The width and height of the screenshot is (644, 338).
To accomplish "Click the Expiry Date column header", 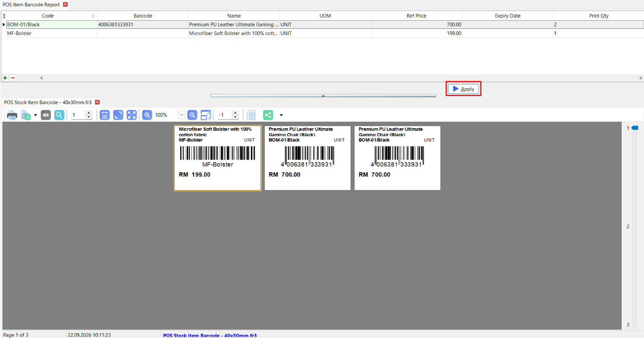I will coord(508,16).
